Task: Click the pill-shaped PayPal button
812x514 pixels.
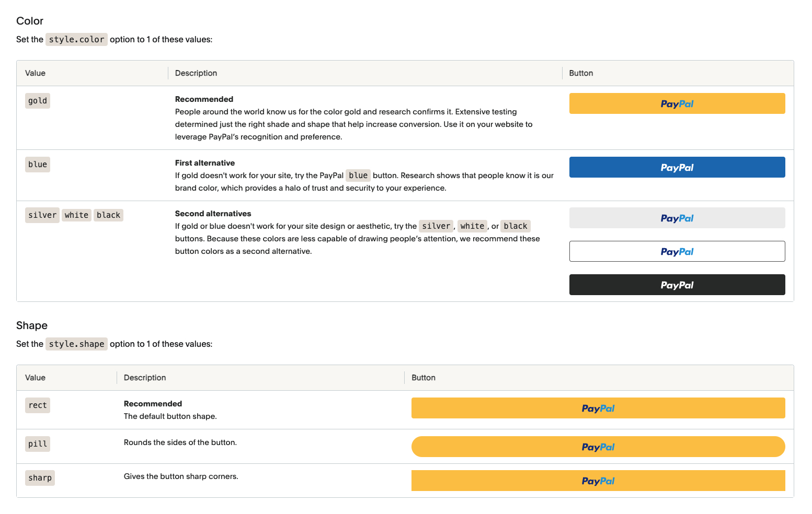Action: tap(598, 447)
